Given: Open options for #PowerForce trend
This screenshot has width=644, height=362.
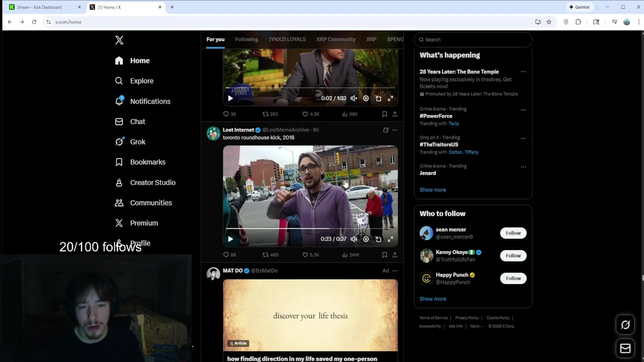Looking at the screenshot, I should coord(523,110).
